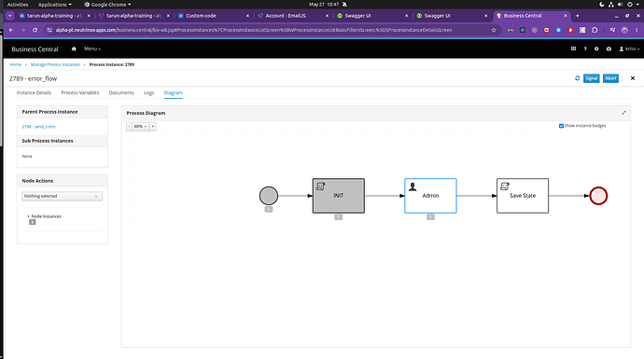Open the apps grid icon in header
Viewport: 644px width, 359px height.
(573, 48)
